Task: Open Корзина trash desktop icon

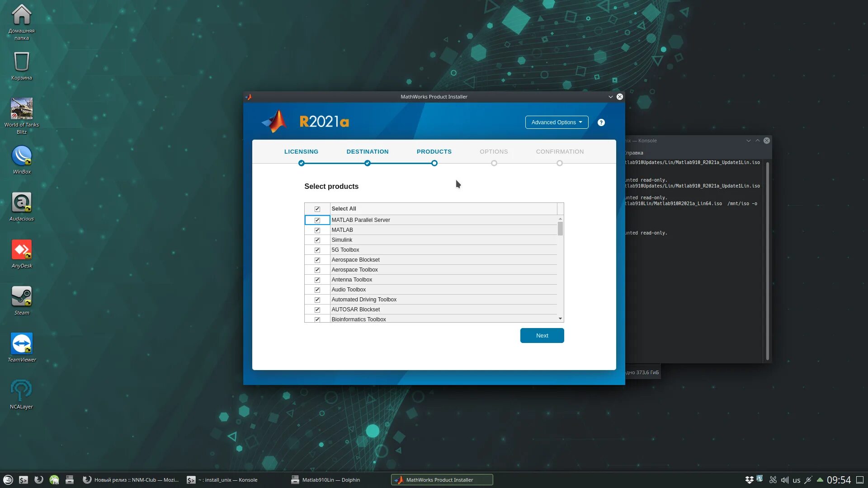Action: pyautogui.click(x=21, y=66)
